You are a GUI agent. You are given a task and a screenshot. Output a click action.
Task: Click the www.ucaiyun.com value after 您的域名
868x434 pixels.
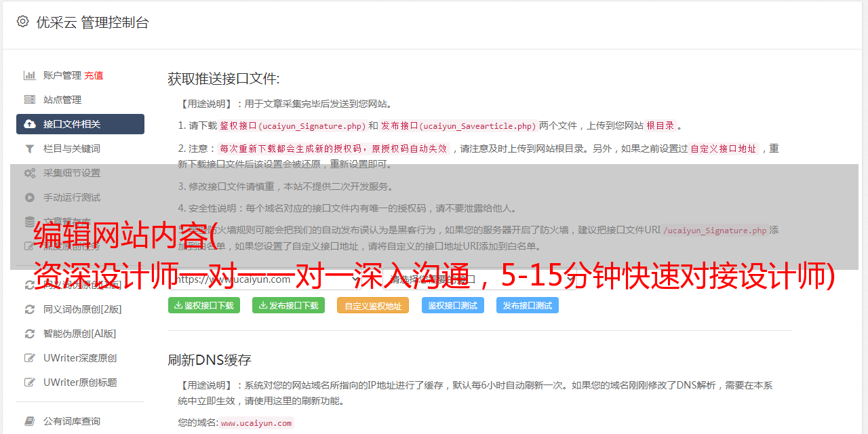pos(256,423)
